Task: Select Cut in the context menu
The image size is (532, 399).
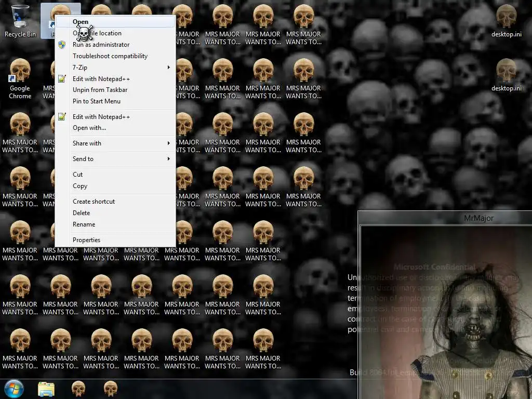Action: tap(115, 175)
